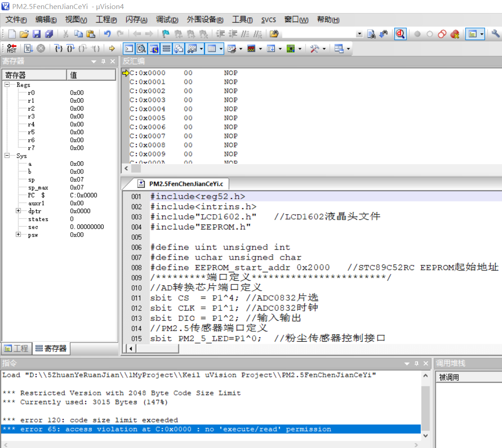Create a new file from the toolbar
The image size is (502, 448).
[x=12, y=34]
